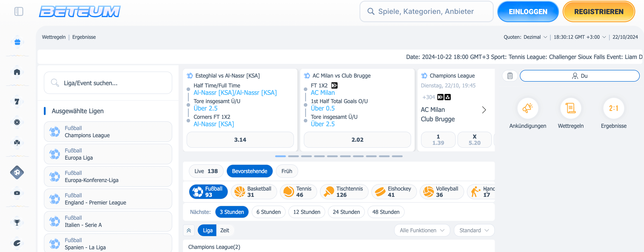
Task: Open the Ergebnisse 2:1 score icon
Action: click(614, 109)
